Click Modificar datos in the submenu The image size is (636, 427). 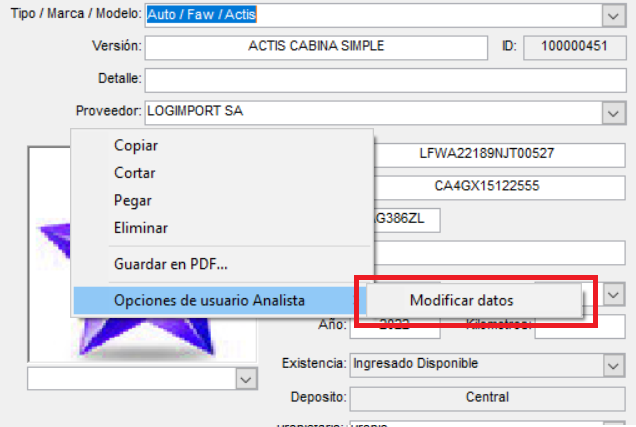461,300
